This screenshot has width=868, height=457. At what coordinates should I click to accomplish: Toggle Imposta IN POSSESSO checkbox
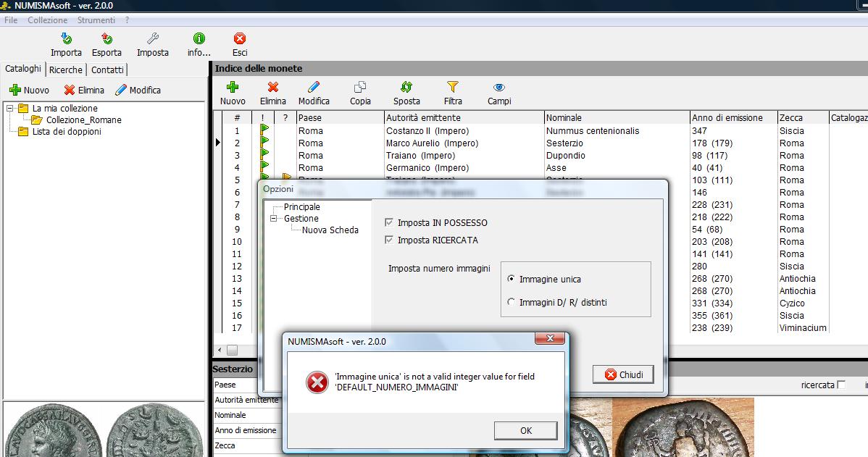[x=388, y=222]
